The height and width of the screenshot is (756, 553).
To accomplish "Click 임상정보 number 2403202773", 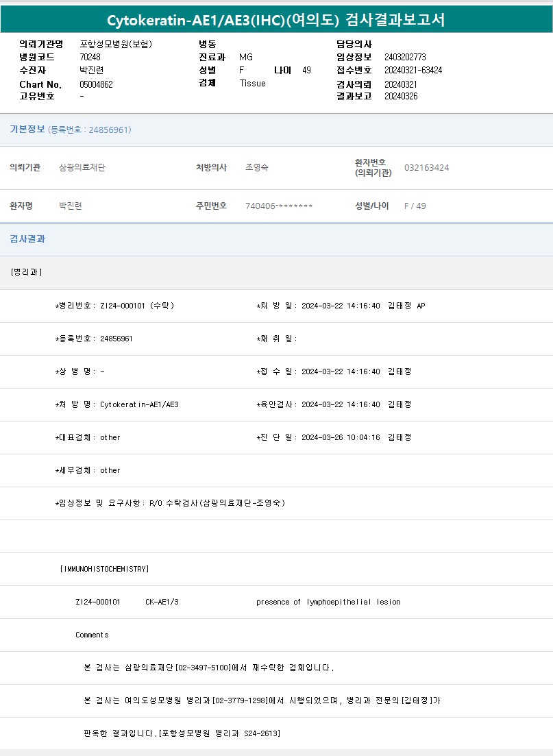I will (x=405, y=57).
